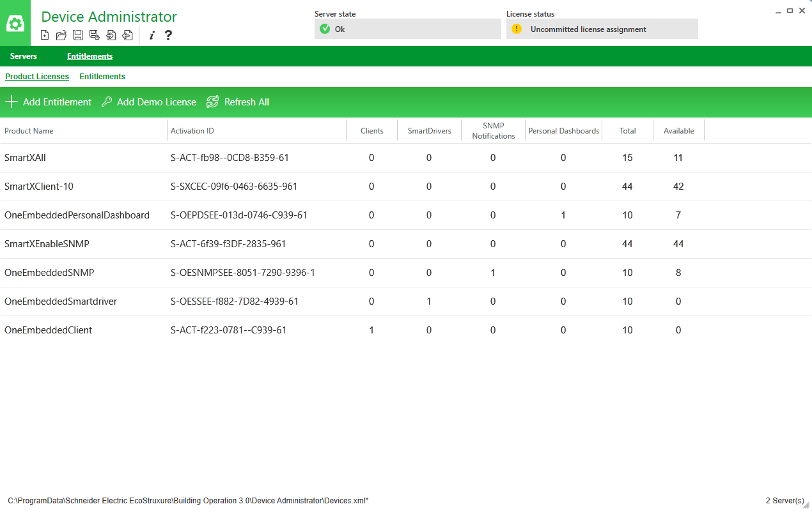This screenshot has width=812, height=511.
Task: Click the green Ok server state checkmark icon
Action: click(x=325, y=29)
